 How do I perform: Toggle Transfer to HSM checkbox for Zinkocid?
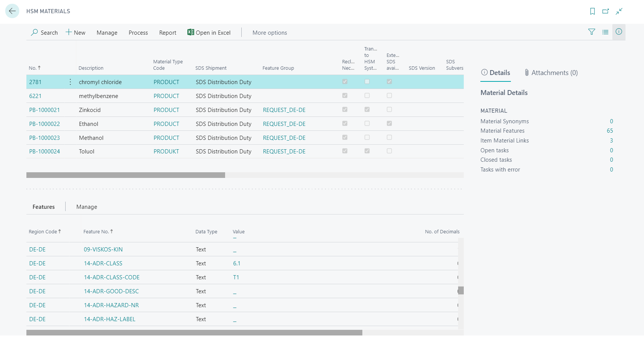tap(367, 109)
